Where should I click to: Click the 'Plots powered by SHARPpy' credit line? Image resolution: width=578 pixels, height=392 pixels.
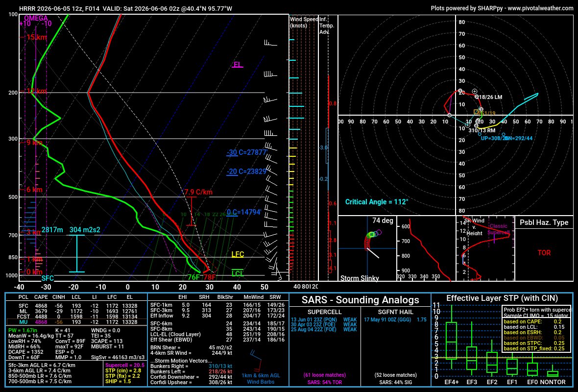502,8
